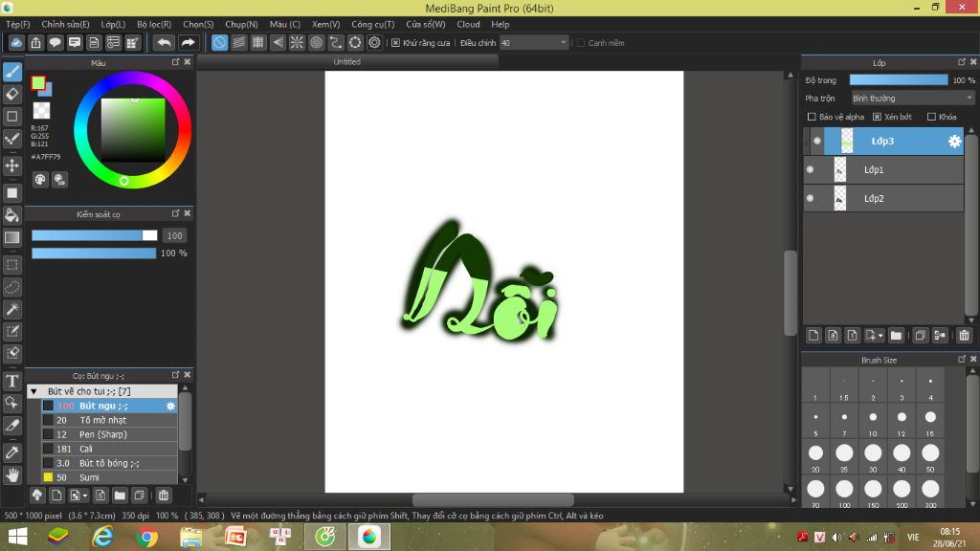The image size is (980, 551).
Task: Select the Hand pan tool
Action: point(11,475)
